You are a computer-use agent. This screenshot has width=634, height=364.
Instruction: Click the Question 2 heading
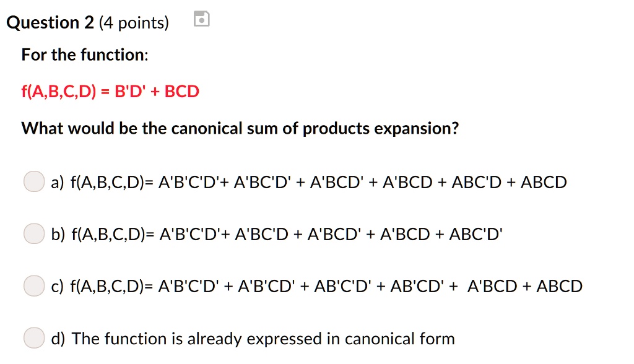50,22
